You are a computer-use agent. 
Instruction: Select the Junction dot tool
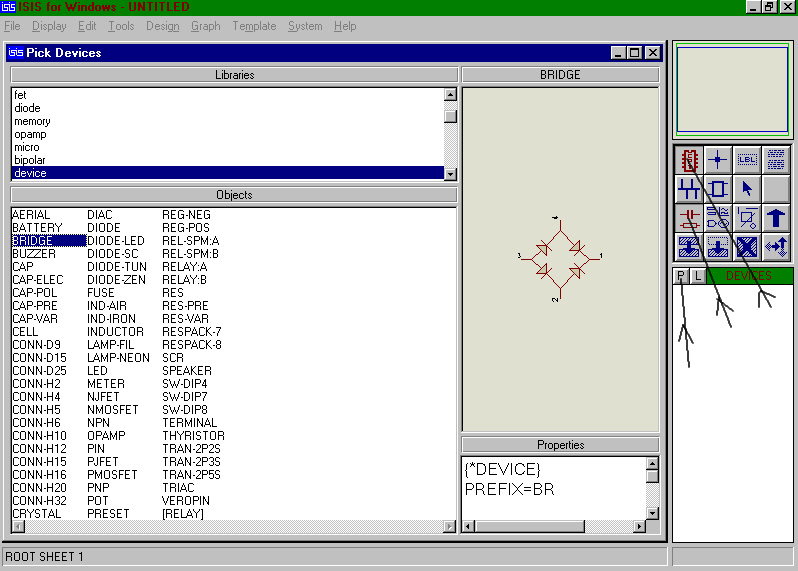coord(717,159)
